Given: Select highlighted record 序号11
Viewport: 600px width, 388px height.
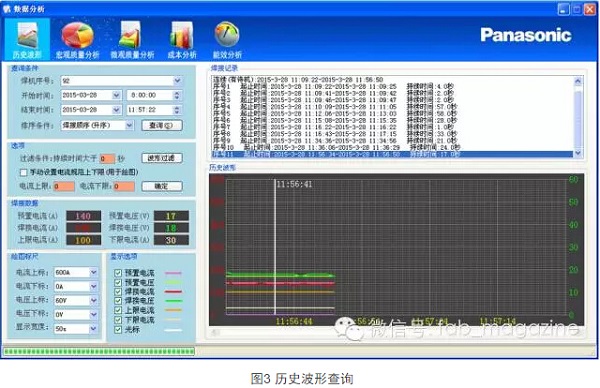Looking at the screenshot, I should click(392, 154).
